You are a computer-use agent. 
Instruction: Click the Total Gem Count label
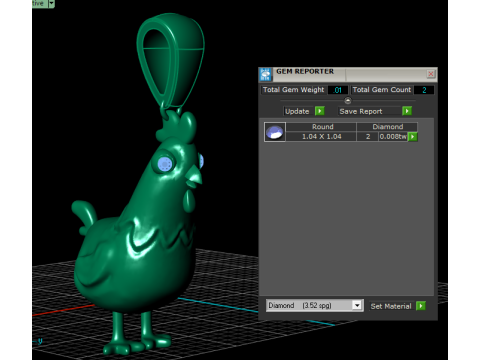coord(382,90)
